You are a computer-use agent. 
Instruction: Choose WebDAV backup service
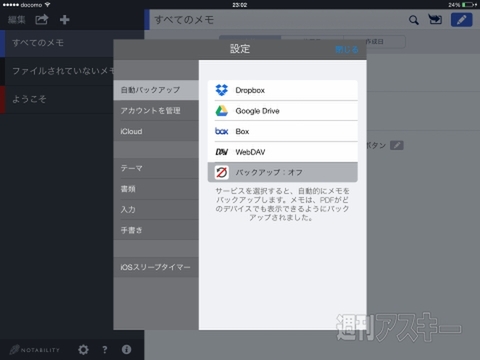pyautogui.click(x=283, y=152)
